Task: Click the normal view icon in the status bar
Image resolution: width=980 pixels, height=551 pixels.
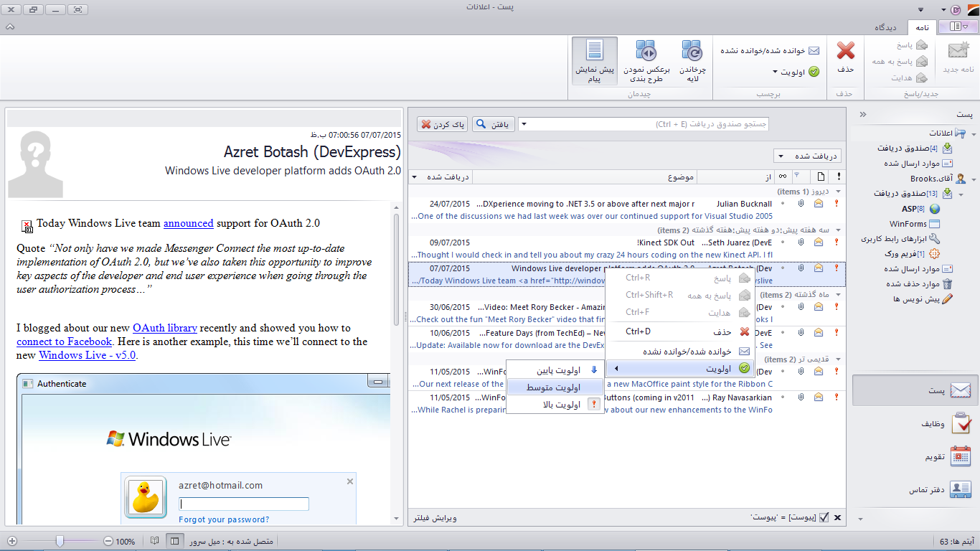Action: pos(174,541)
